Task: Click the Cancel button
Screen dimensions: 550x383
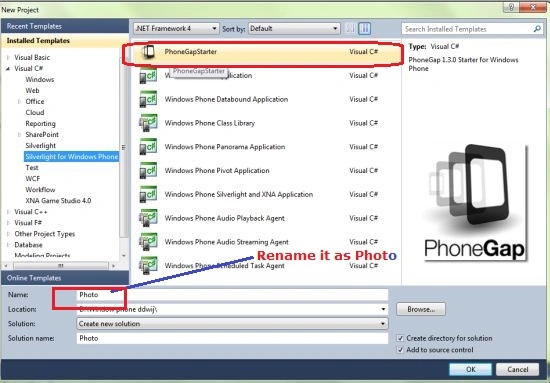Action: (x=517, y=369)
